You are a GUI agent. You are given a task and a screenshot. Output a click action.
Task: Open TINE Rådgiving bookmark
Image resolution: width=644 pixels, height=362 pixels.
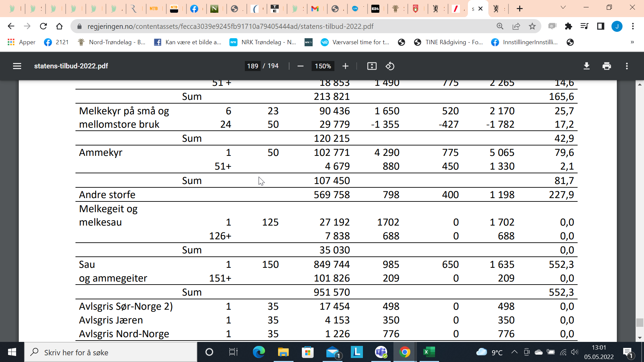(x=449, y=42)
